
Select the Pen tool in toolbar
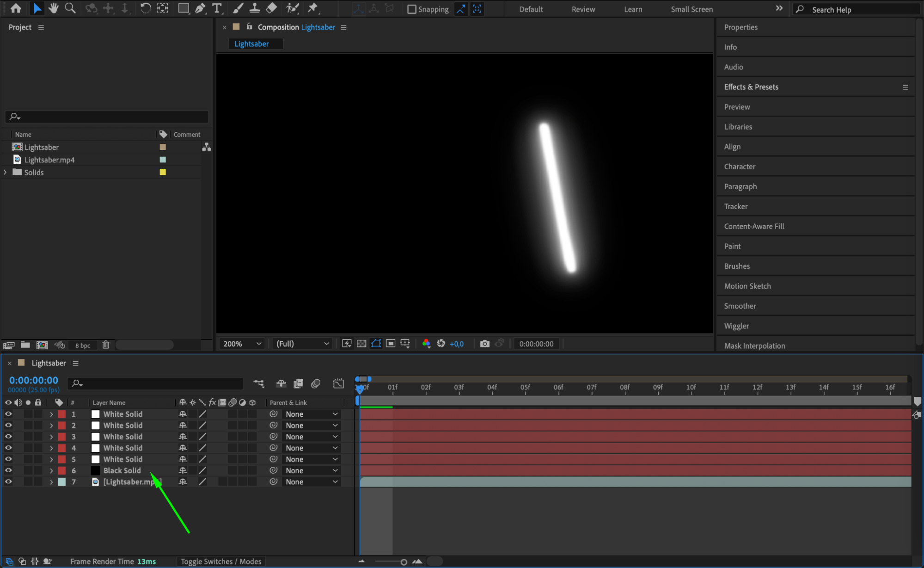pyautogui.click(x=200, y=8)
